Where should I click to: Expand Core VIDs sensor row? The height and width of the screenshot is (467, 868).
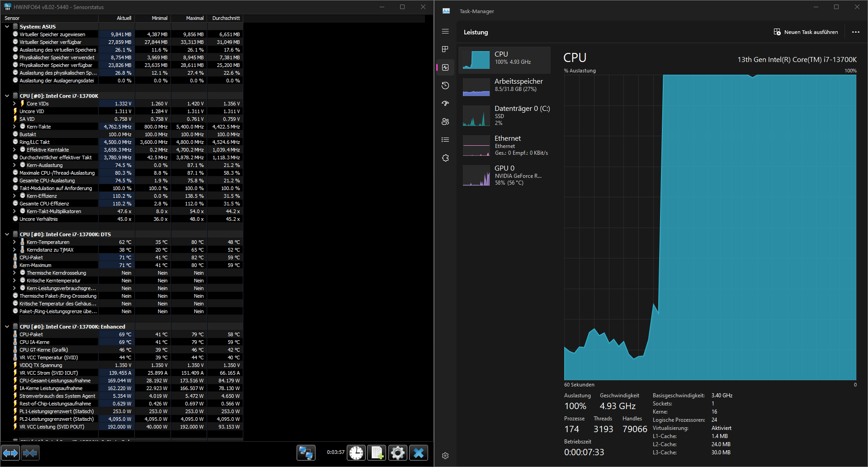coord(14,104)
